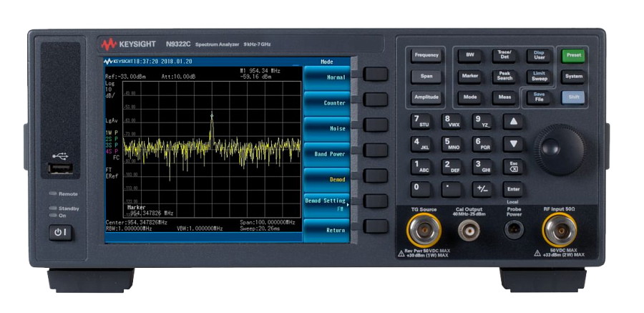This screenshot has height=313, width=644.
Task: Click the 9 YZ_ keypad key
Action: pos(482,121)
